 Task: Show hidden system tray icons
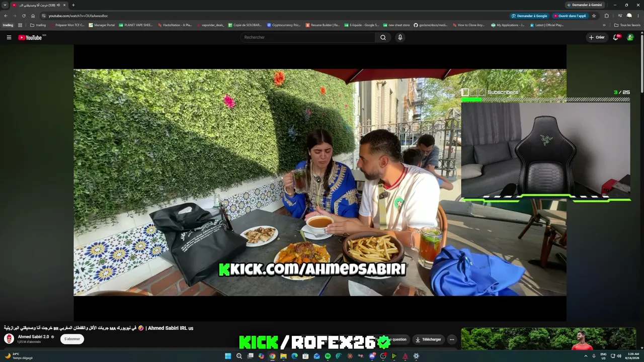[586, 356]
